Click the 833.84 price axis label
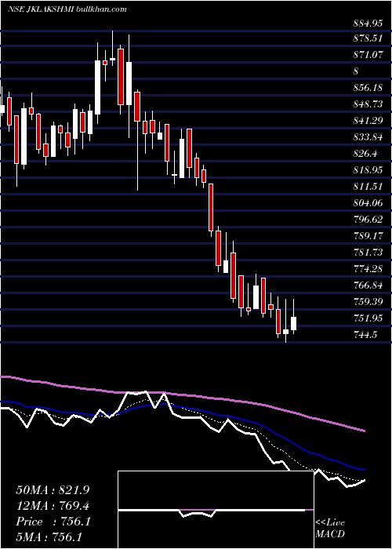 (368, 137)
